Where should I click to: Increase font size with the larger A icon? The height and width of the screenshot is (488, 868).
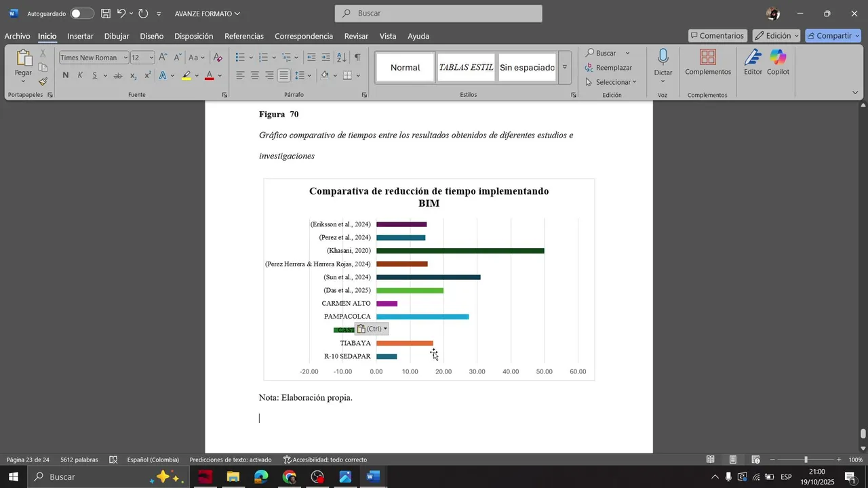163,58
